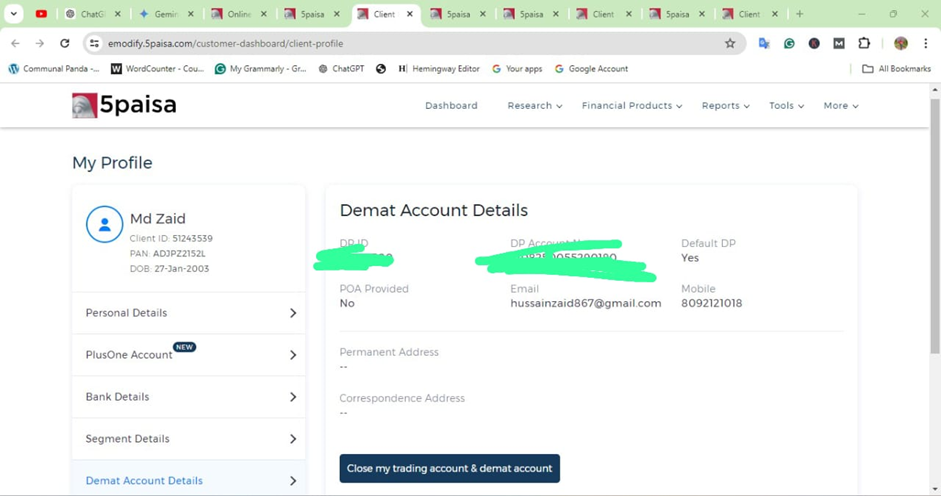This screenshot has height=496, width=941.
Task: Click the tab search dropdown arrow
Action: pos(13,14)
